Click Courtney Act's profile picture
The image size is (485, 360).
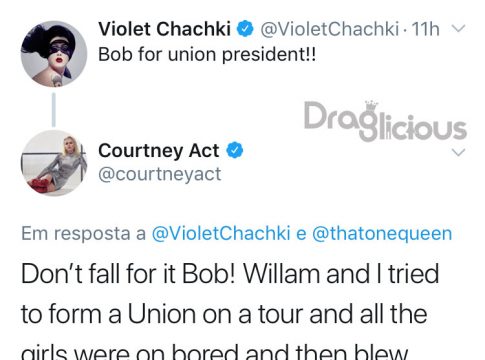54,163
